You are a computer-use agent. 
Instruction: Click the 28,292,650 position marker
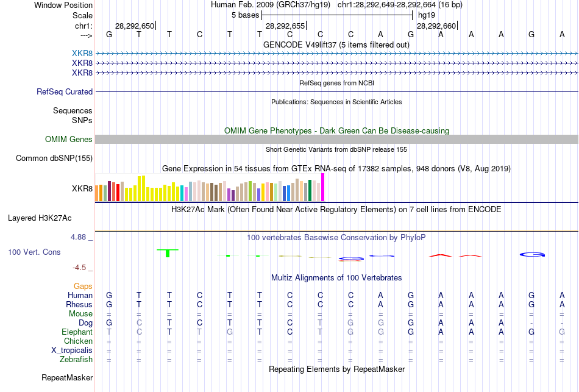click(x=135, y=26)
